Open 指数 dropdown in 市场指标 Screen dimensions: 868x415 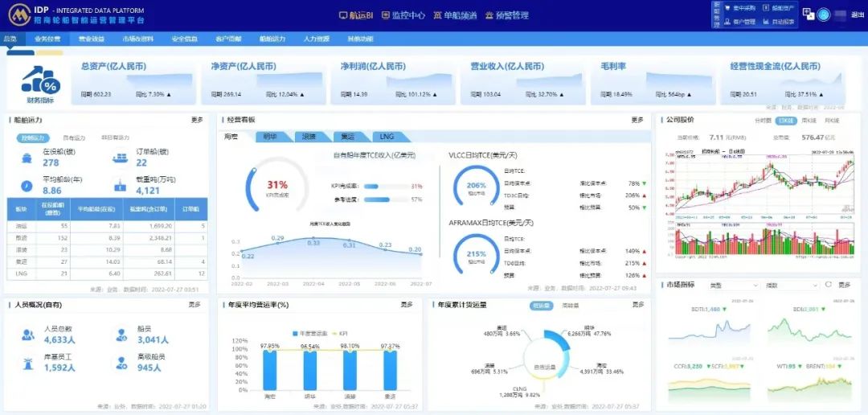point(792,285)
